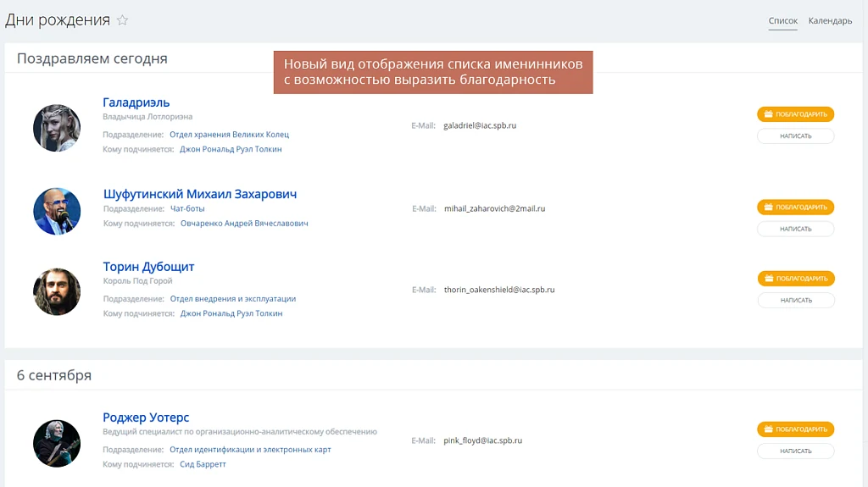Click Написать button for Галадриэль
868x487 pixels.
tap(795, 136)
